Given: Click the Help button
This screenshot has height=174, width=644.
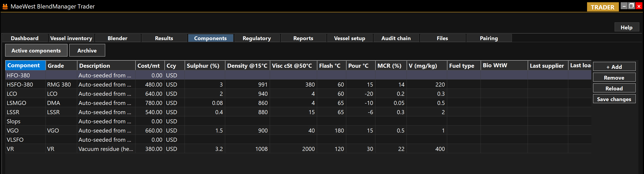Looking at the screenshot, I should [x=627, y=27].
